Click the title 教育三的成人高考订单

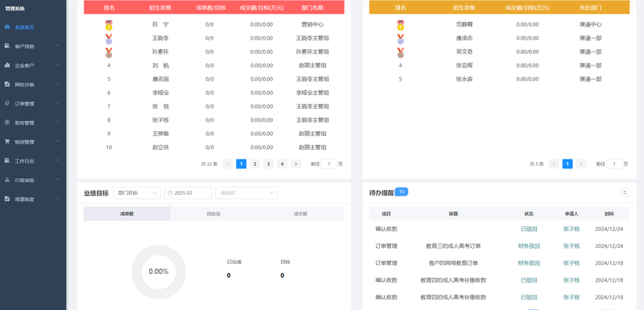(453, 246)
